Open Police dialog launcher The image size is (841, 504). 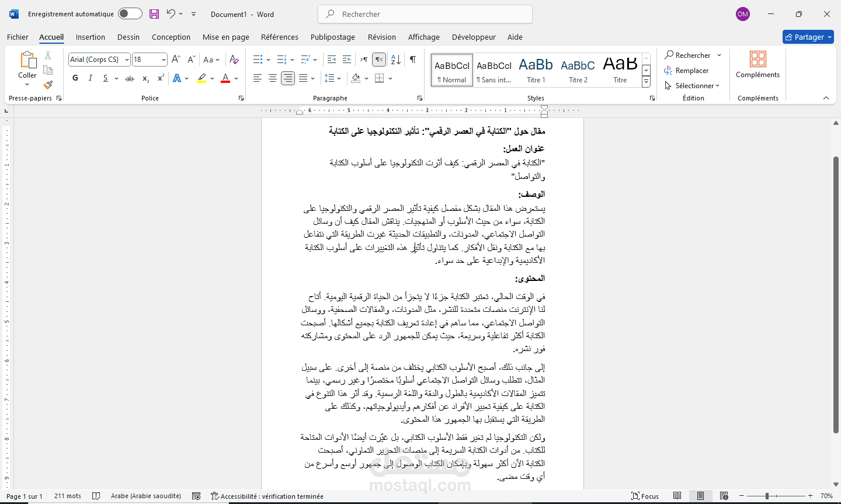pos(241,99)
